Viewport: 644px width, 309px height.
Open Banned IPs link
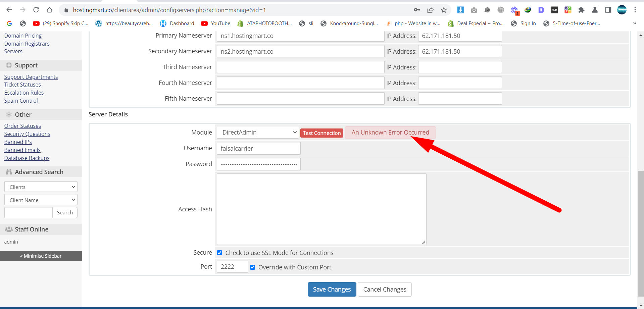pyautogui.click(x=18, y=142)
